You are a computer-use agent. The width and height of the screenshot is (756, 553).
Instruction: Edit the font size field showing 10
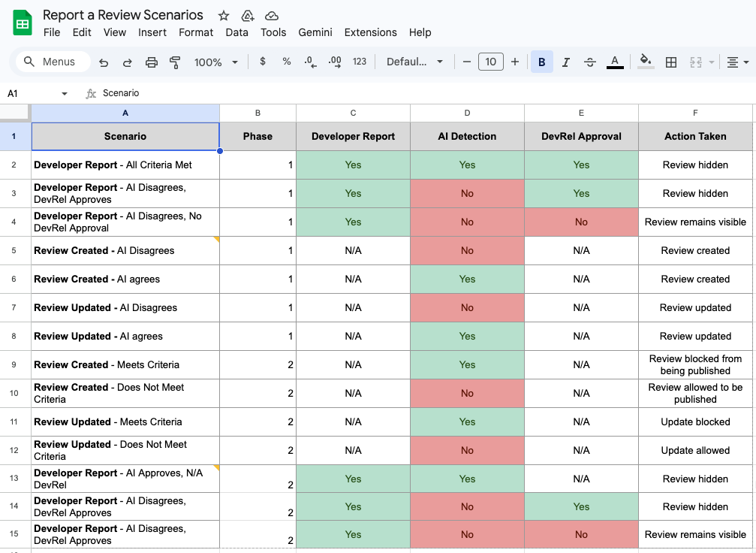(491, 62)
